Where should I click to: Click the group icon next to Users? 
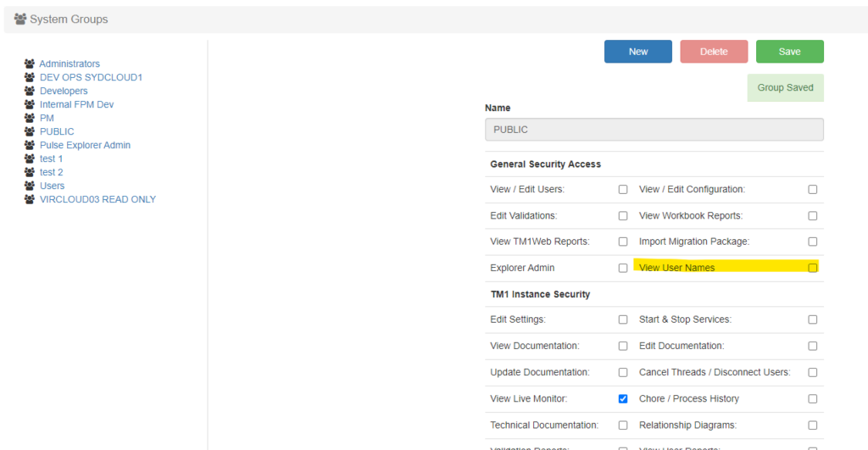pos(30,186)
